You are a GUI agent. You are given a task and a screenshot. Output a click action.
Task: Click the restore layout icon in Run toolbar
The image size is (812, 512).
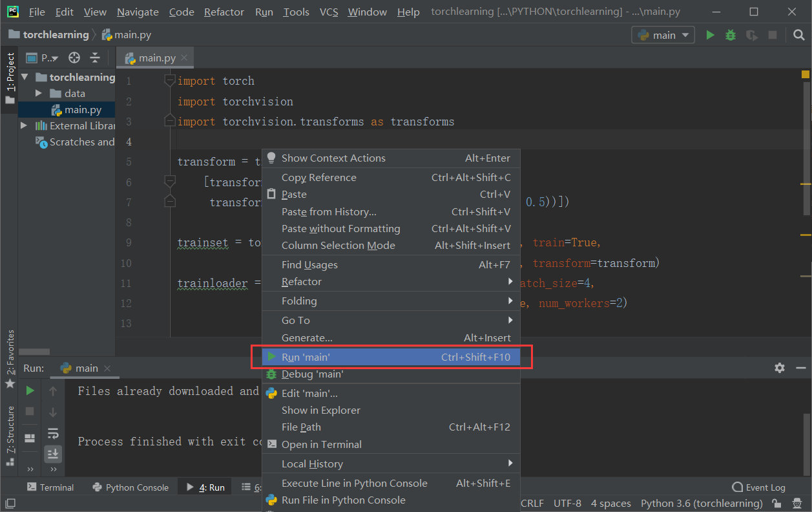pyautogui.click(x=29, y=438)
